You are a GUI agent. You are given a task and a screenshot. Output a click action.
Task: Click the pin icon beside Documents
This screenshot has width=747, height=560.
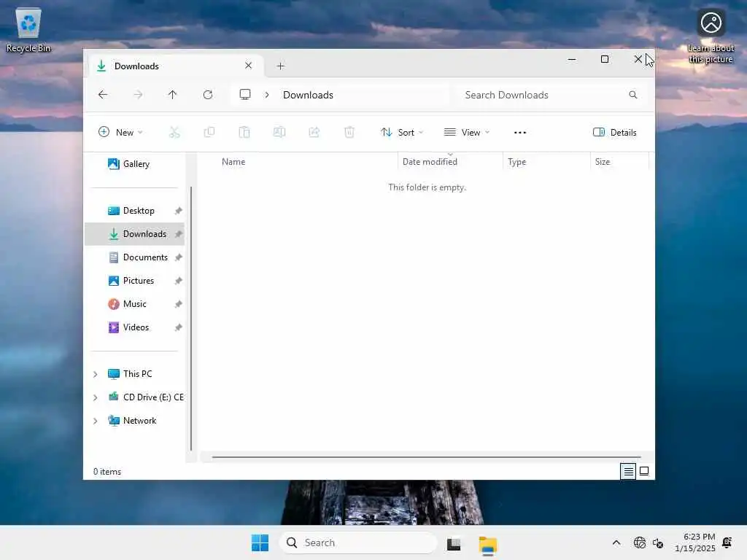pyautogui.click(x=178, y=257)
